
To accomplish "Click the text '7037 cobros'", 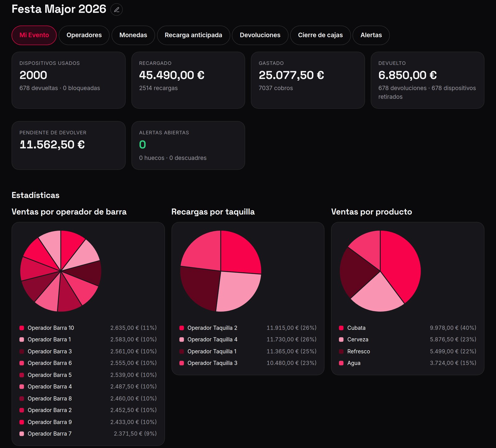I will [x=276, y=88].
